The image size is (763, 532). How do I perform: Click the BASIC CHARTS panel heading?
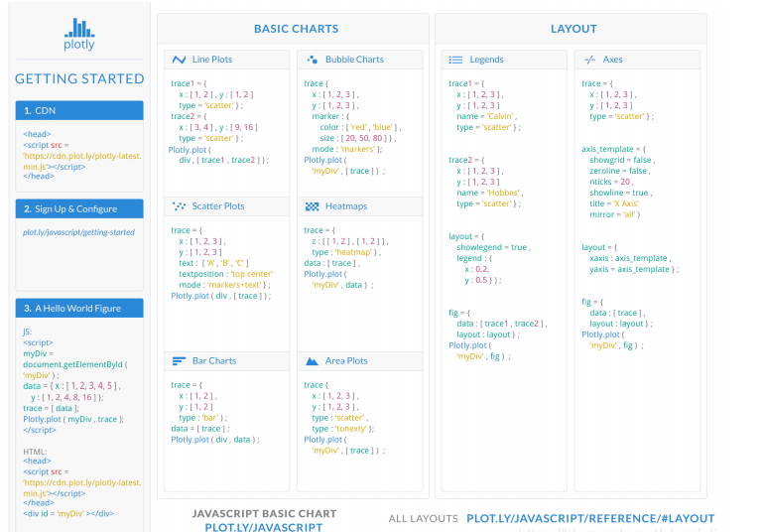(x=296, y=29)
